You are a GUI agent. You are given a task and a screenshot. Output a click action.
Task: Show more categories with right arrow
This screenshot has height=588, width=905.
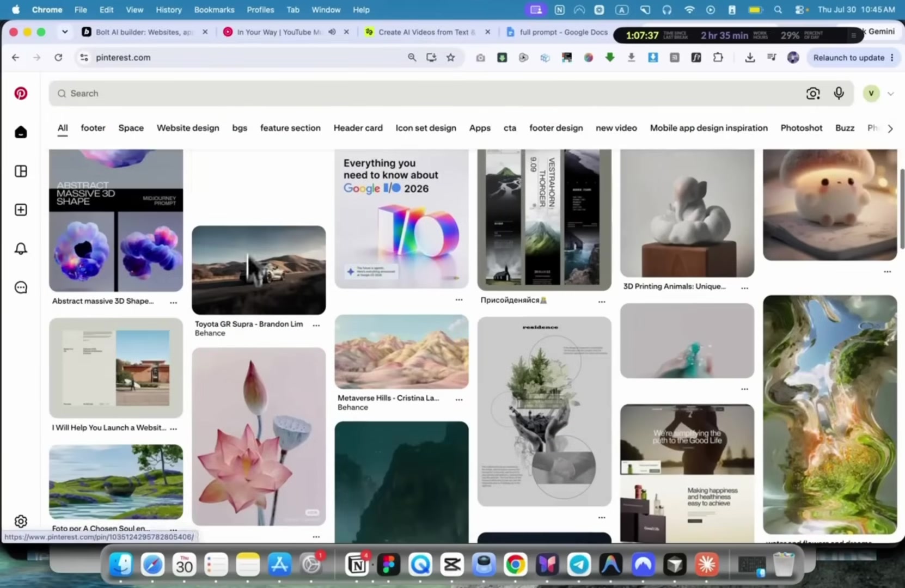click(x=890, y=128)
